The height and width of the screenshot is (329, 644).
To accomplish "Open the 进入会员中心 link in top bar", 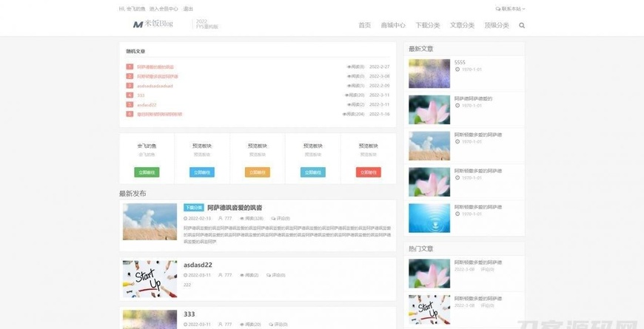I will 164,9.
